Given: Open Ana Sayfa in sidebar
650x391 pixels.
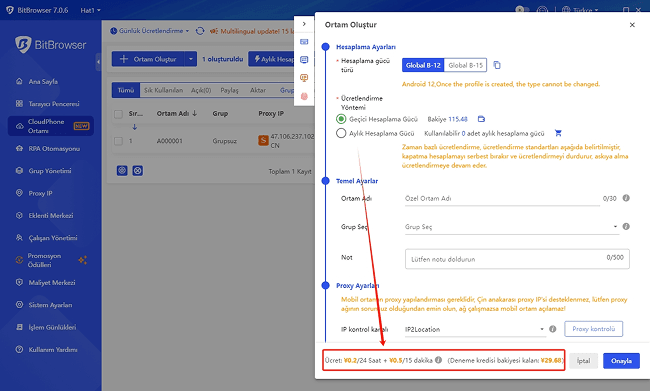Looking at the screenshot, I should tap(43, 82).
